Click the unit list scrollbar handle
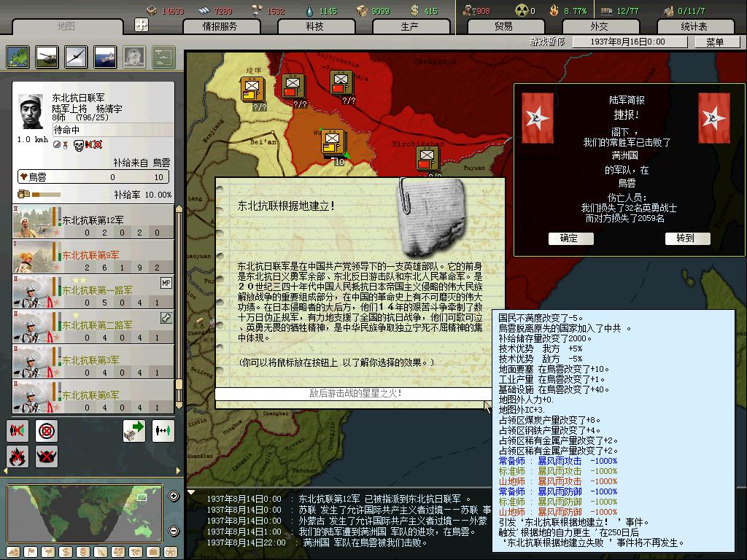This screenshot has height=560, width=747. click(x=179, y=384)
